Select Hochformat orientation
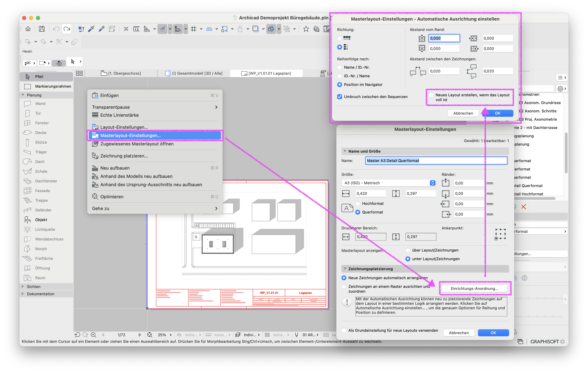Viewport: 588px width, 372px height. click(x=358, y=203)
